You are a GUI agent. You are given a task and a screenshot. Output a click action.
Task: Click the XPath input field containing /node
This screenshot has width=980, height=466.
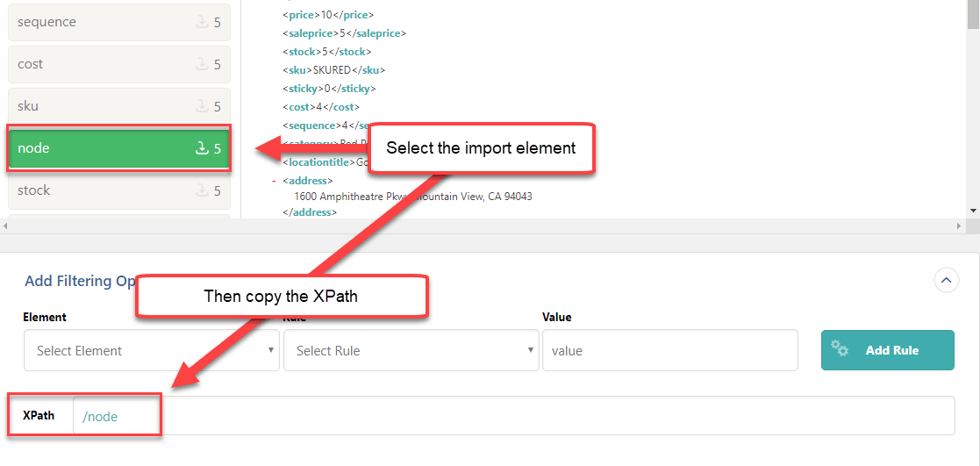pos(513,416)
